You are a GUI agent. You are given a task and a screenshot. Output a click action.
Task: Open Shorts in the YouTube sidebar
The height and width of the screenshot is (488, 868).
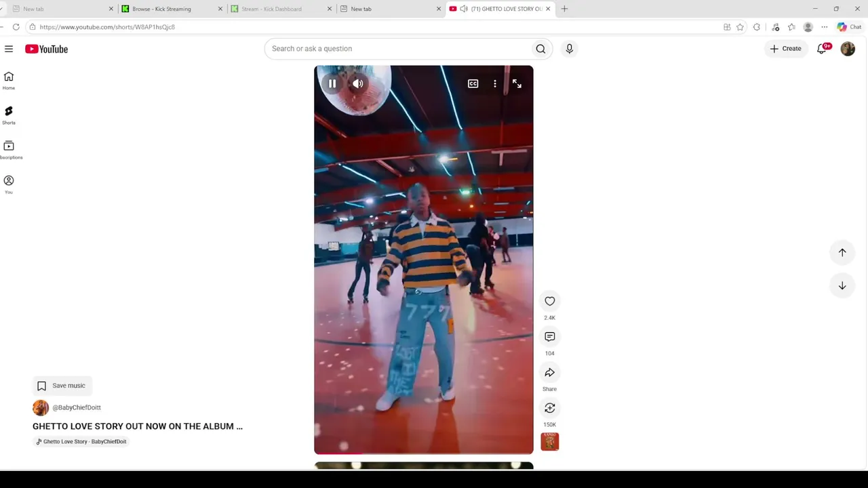[9, 115]
